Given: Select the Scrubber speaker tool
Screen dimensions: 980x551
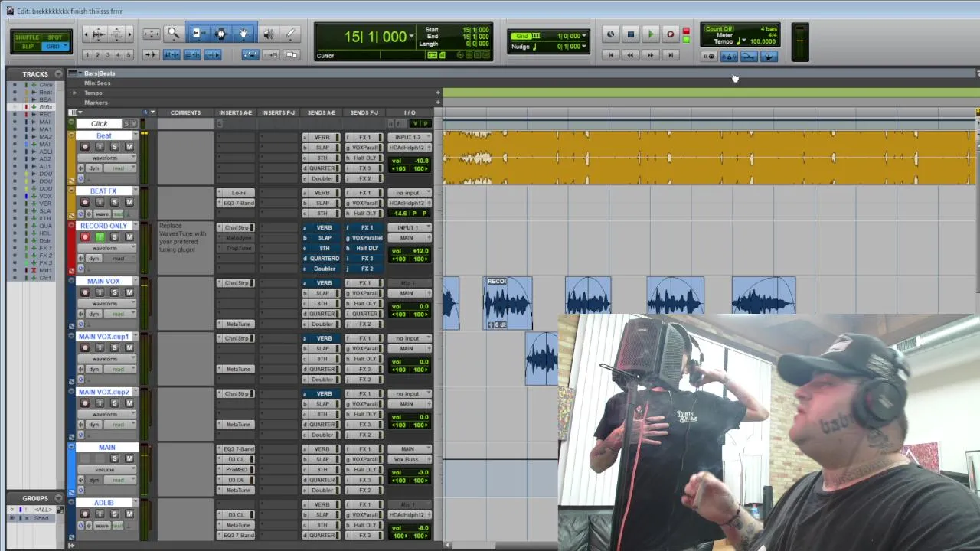Looking at the screenshot, I should coord(269,34).
